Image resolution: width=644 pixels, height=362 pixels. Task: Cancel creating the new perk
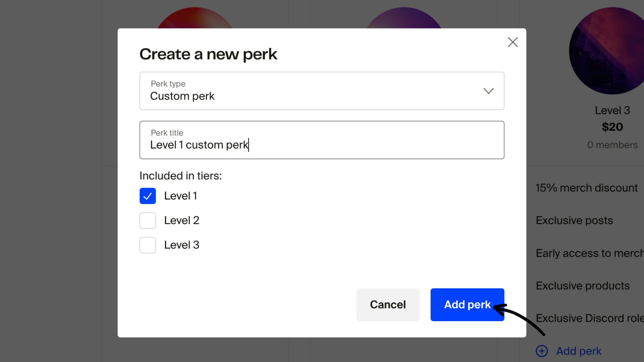[388, 305]
